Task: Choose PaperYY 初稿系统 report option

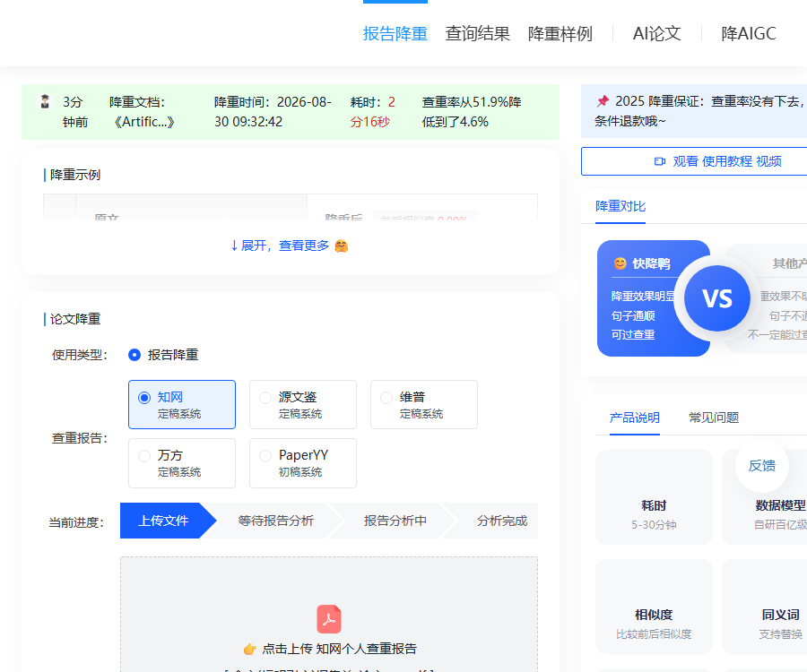Action: (303, 462)
